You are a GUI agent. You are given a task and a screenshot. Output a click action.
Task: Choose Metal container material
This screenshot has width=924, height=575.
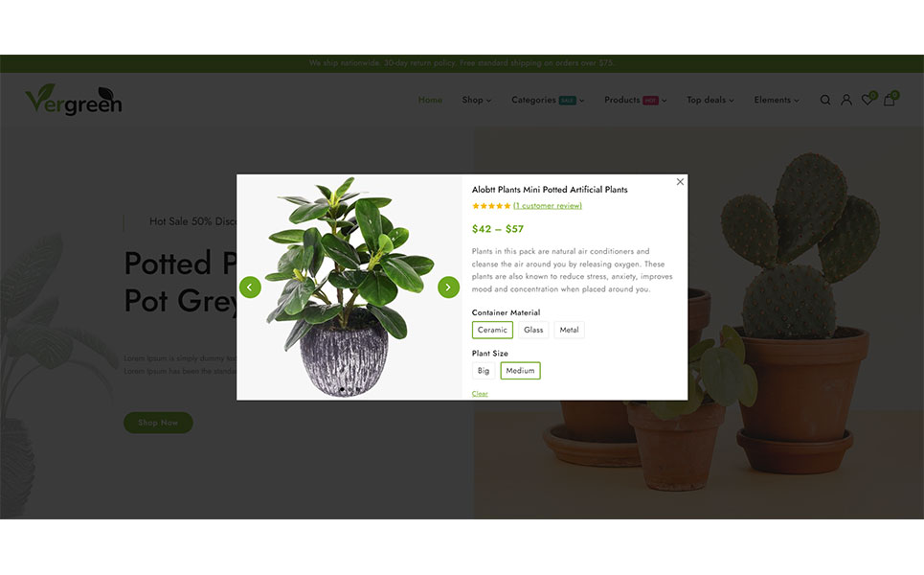(x=569, y=330)
